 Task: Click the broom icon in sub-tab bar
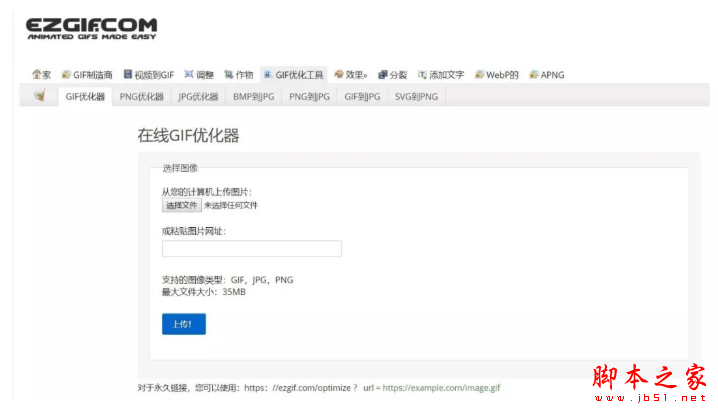(x=40, y=96)
